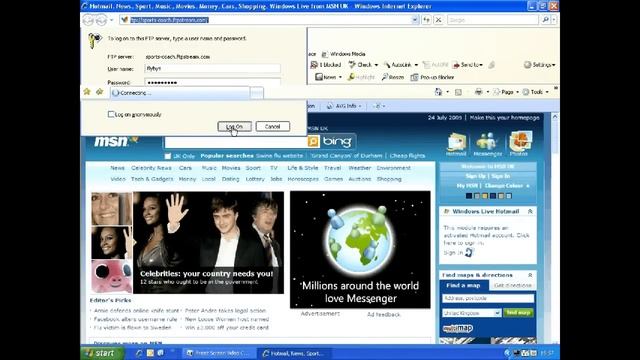Click the Password input field

coord(213,82)
